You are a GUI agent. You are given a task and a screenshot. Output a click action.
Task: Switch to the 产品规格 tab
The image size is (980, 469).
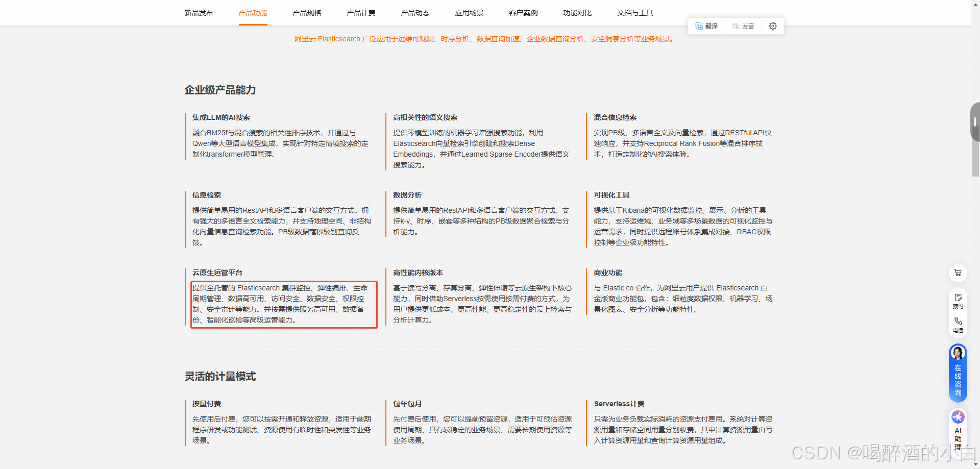click(x=307, y=13)
